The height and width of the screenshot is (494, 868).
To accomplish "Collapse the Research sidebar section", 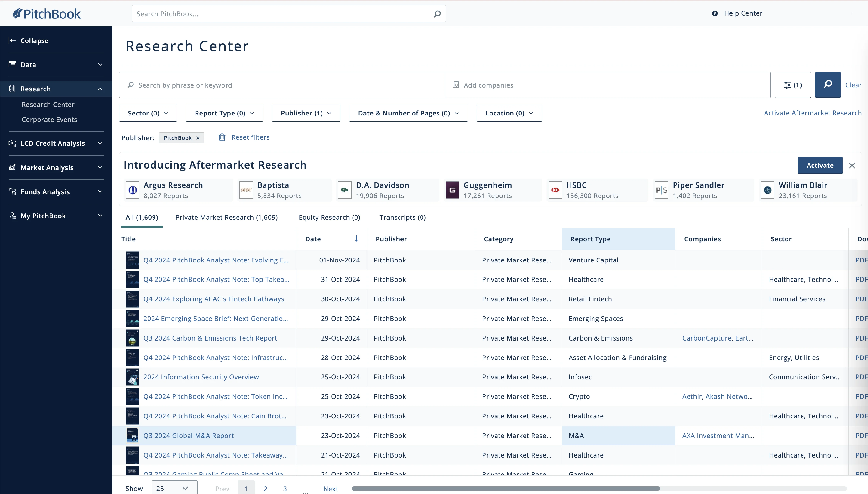I will 100,89.
